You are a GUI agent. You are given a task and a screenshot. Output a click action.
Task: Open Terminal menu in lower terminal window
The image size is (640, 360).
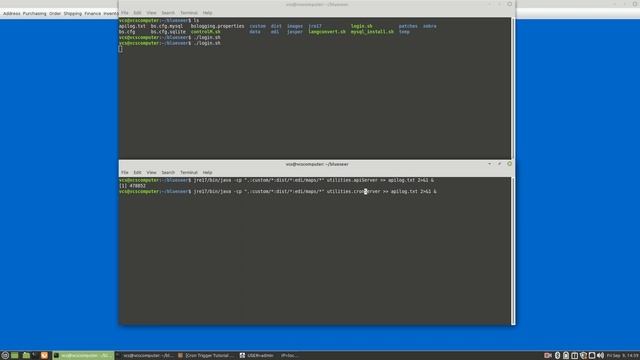pyautogui.click(x=189, y=172)
